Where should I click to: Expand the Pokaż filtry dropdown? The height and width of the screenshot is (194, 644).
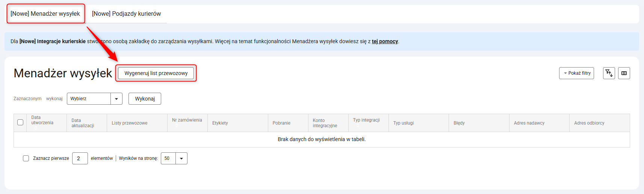coord(576,73)
